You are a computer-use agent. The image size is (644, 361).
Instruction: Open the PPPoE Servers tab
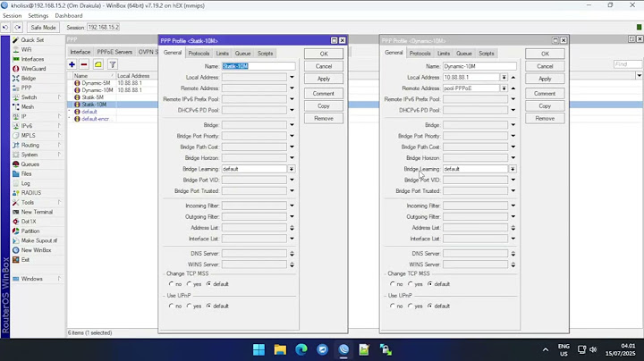click(x=114, y=52)
